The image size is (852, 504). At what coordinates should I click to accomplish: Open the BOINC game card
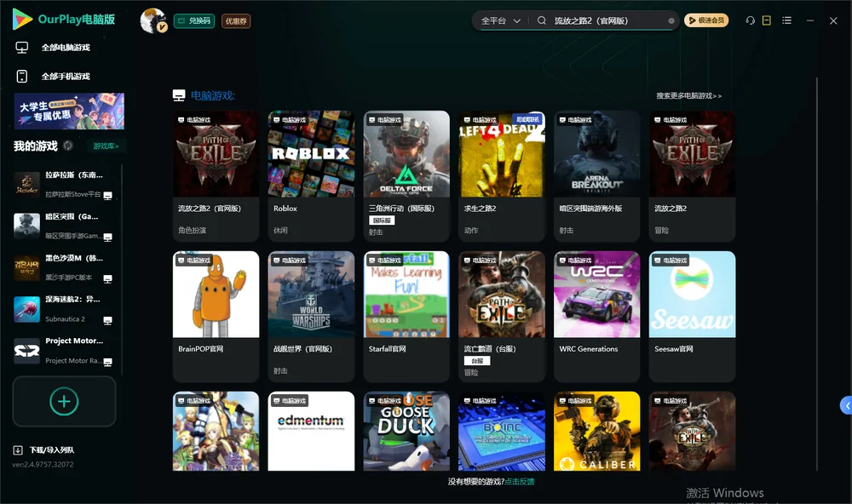(x=502, y=432)
